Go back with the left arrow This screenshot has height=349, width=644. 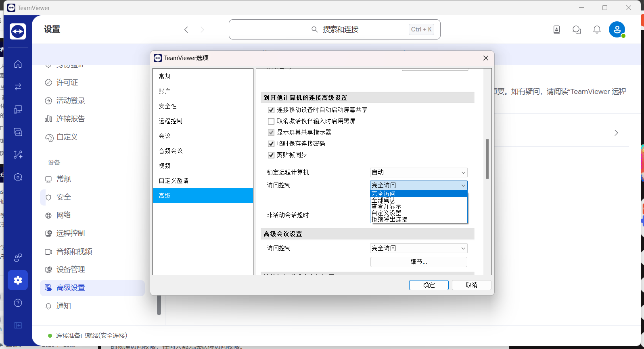click(186, 29)
